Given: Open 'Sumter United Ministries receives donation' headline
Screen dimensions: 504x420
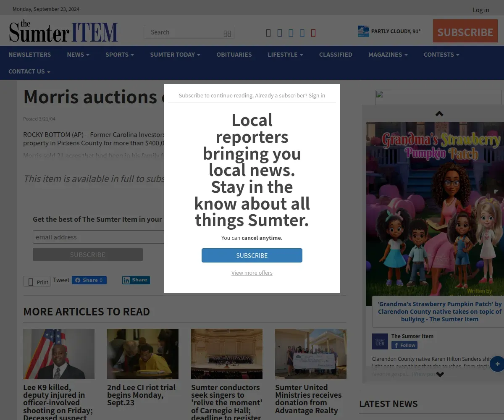Looking at the screenshot, I should (x=308, y=399).
